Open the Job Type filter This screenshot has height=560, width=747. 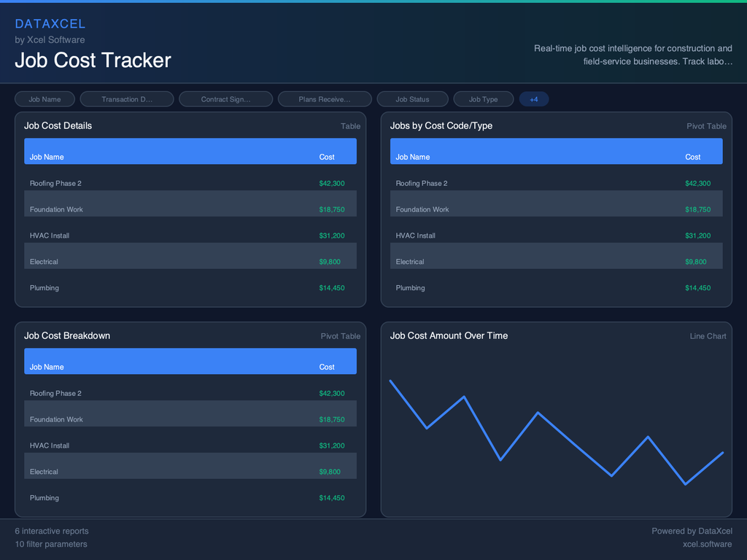click(x=483, y=99)
